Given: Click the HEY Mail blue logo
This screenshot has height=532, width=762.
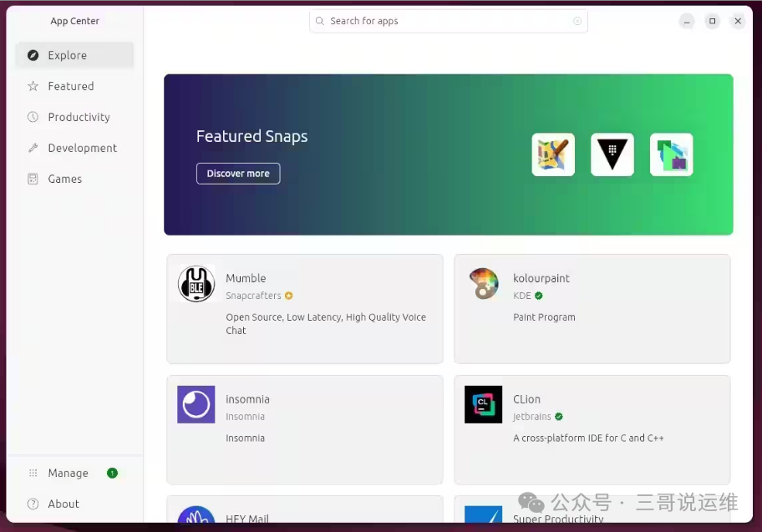Looking at the screenshot, I should 196,514.
